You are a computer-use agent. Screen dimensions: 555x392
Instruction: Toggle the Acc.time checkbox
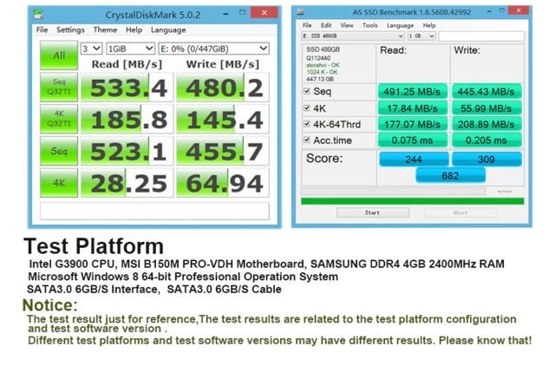click(306, 140)
